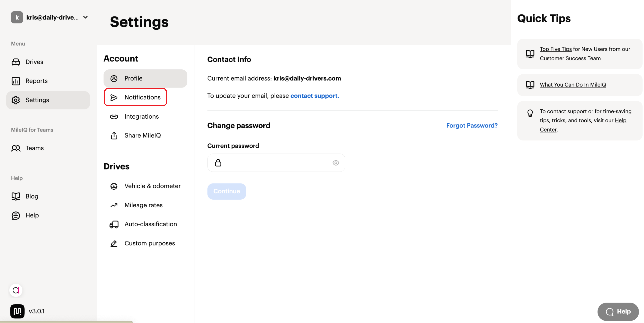Viewport: 644px width, 323px height.
Task: Click the lightbulb icon in Quick Tips
Action: 530,113
